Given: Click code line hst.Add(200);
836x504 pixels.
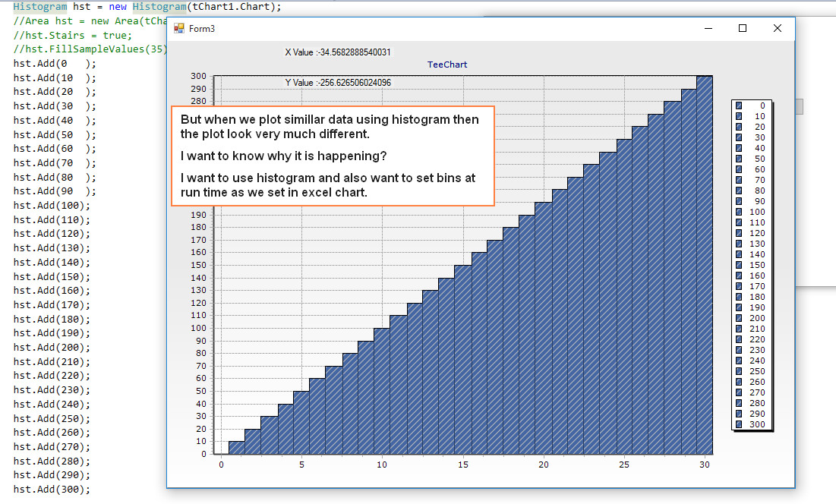Looking at the screenshot, I should pos(52,348).
